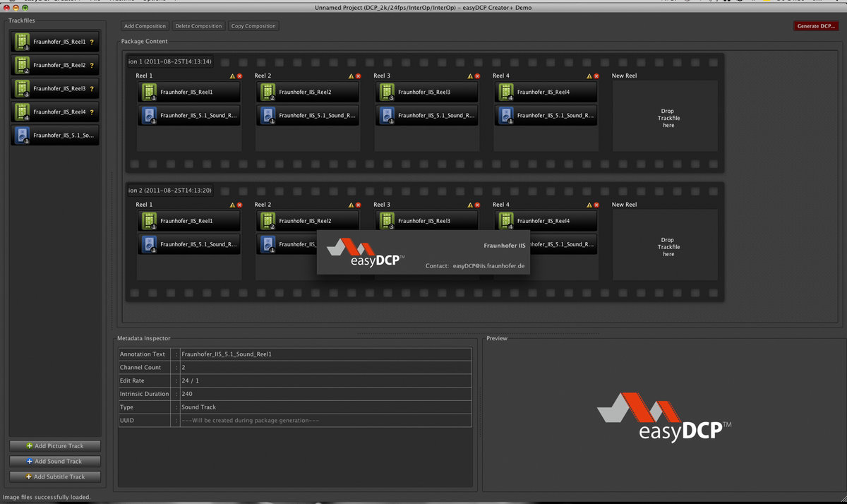This screenshot has width=847, height=504.
Task: Click question mark beside Fraunhofer_IIS_Reel4 trackfile
Action: [92, 112]
